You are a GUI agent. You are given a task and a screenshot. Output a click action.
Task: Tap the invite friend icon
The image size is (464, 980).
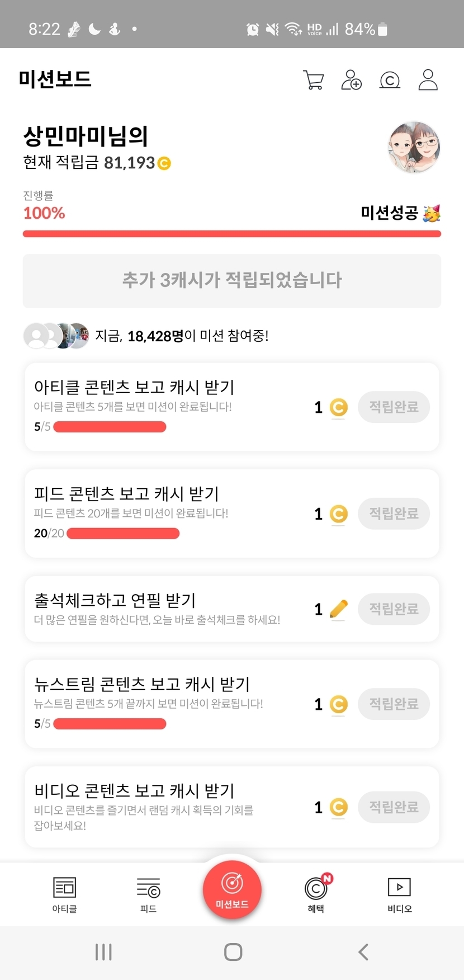tap(351, 80)
